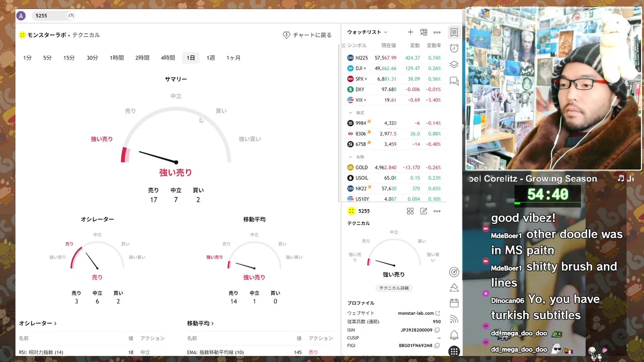Open the chat bubbles icon in sidebar
644x362 pixels.
454,81
